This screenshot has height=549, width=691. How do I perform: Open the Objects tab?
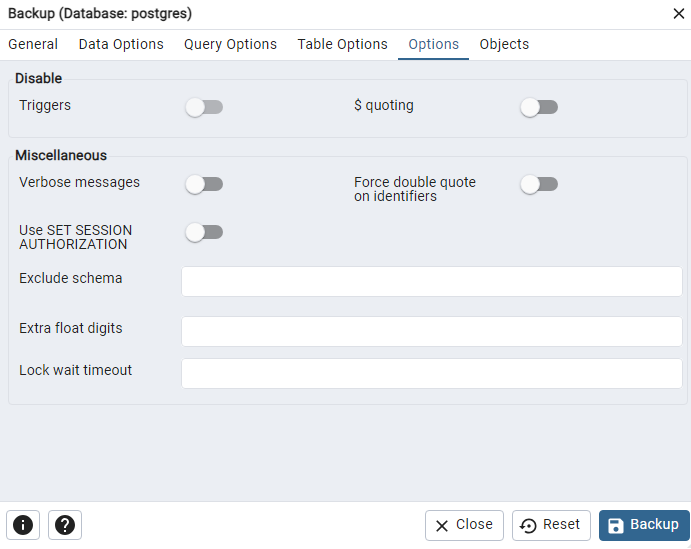point(504,45)
